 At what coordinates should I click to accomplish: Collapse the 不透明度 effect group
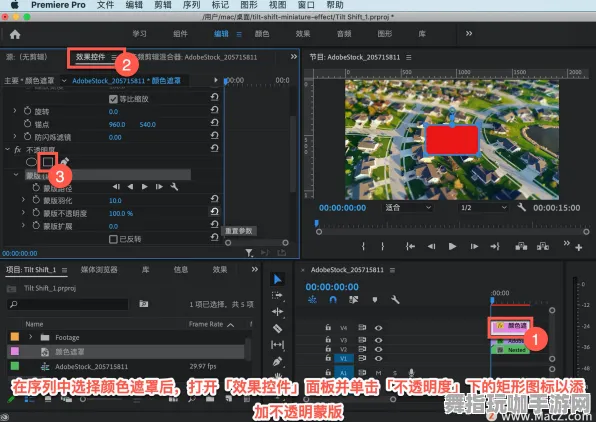click(x=7, y=149)
